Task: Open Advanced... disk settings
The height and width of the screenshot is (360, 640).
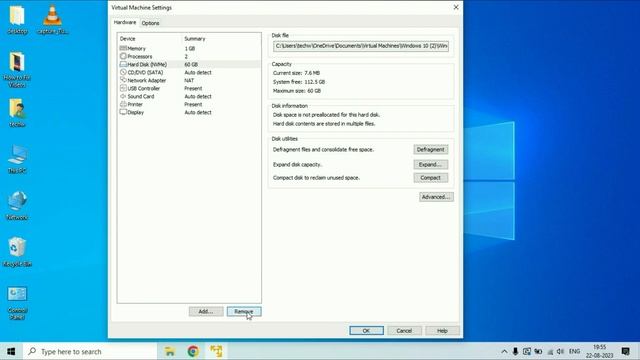Action: [436, 197]
